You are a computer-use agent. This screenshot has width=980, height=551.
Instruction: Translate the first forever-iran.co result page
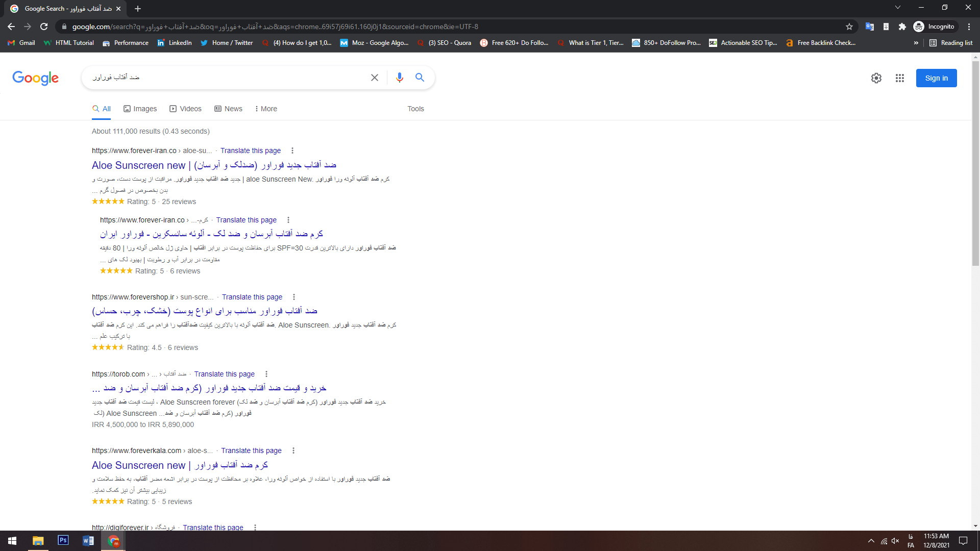pos(251,151)
